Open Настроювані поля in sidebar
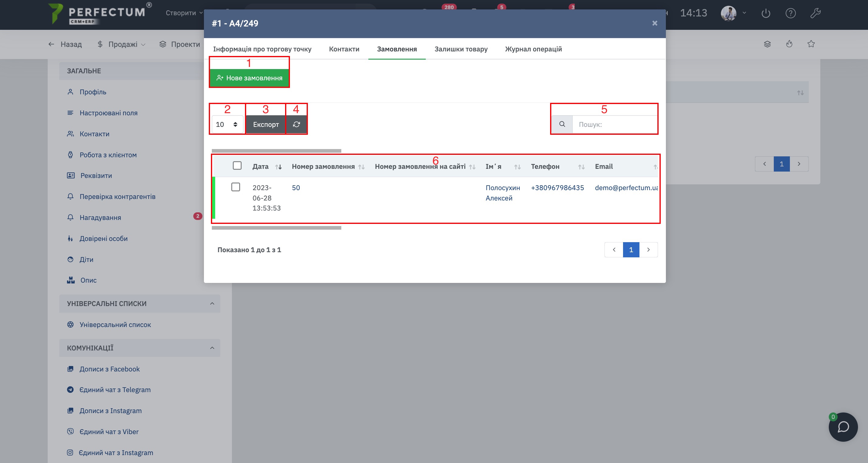The width and height of the screenshot is (868, 463). 108,113
